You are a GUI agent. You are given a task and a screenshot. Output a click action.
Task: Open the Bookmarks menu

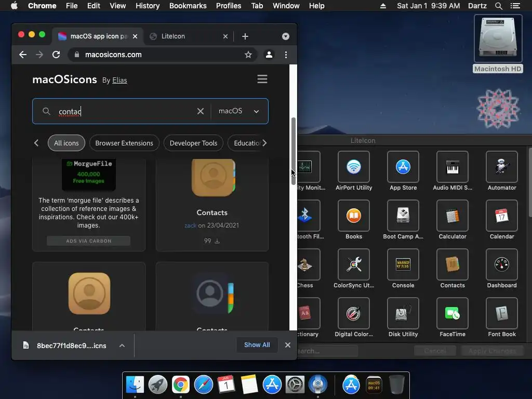pyautogui.click(x=188, y=6)
